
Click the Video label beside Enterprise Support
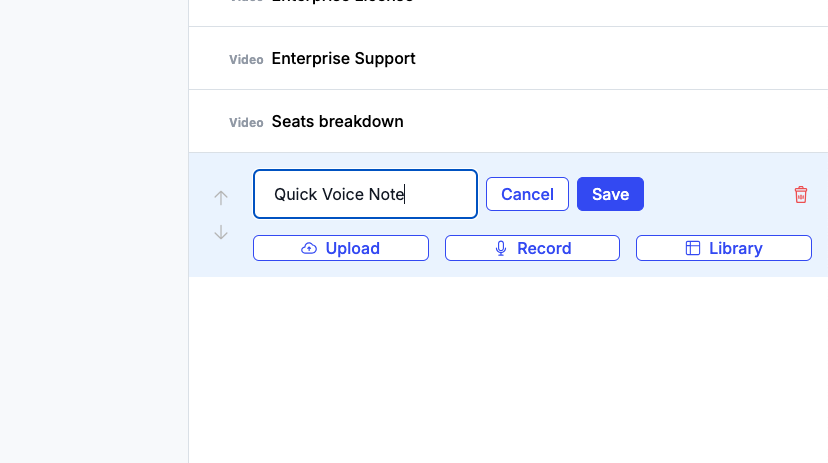coord(246,60)
